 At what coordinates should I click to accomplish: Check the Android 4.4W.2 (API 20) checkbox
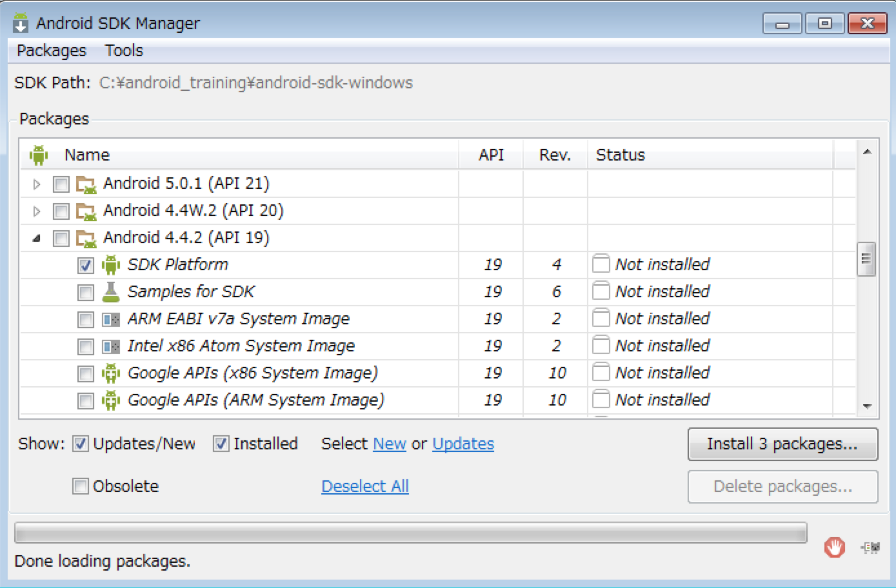point(61,211)
